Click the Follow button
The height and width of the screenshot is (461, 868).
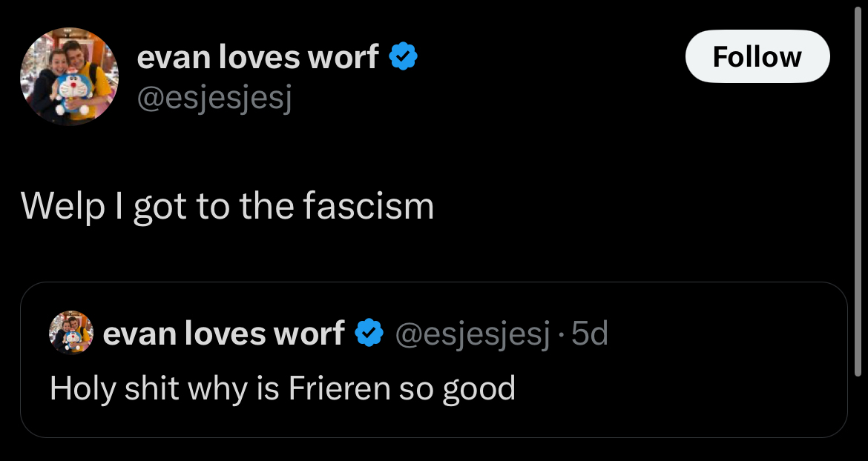[x=757, y=57]
